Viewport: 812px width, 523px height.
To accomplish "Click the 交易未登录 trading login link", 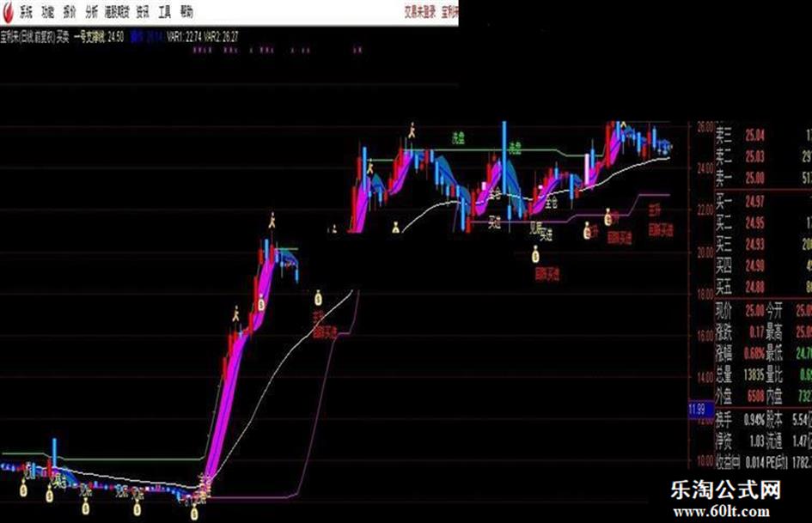I will pyautogui.click(x=420, y=12).
